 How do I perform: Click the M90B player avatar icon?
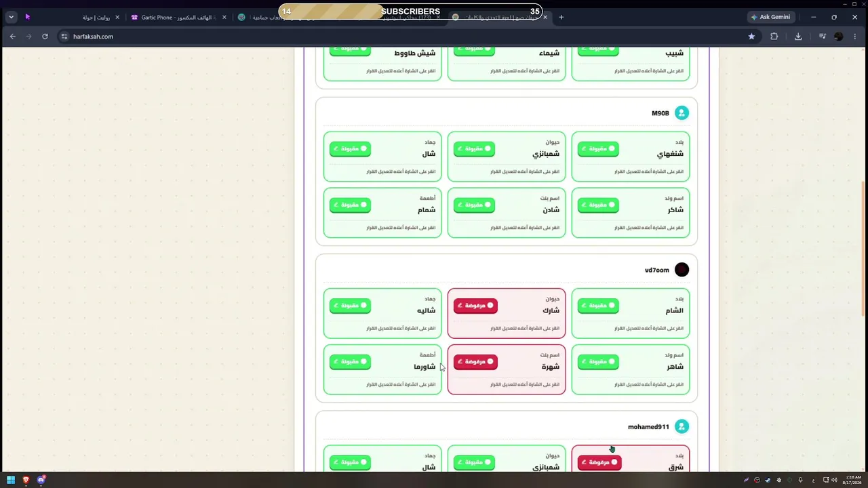(x=682, y=113)
